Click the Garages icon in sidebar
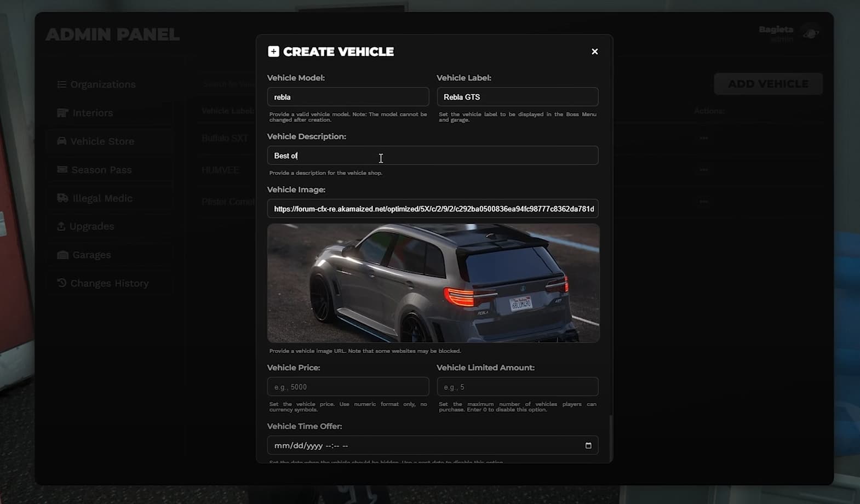This screenshot has height=504, width=860. point(63,255)
